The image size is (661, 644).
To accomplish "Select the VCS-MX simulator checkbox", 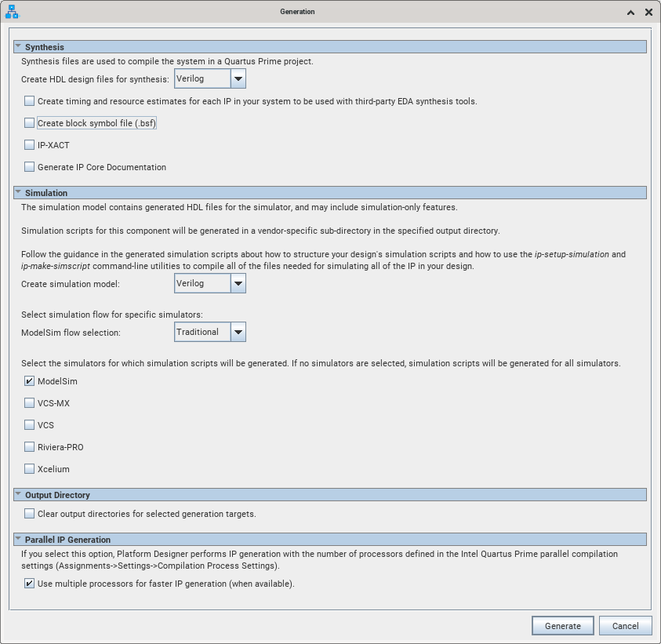I will pos(30,403).
